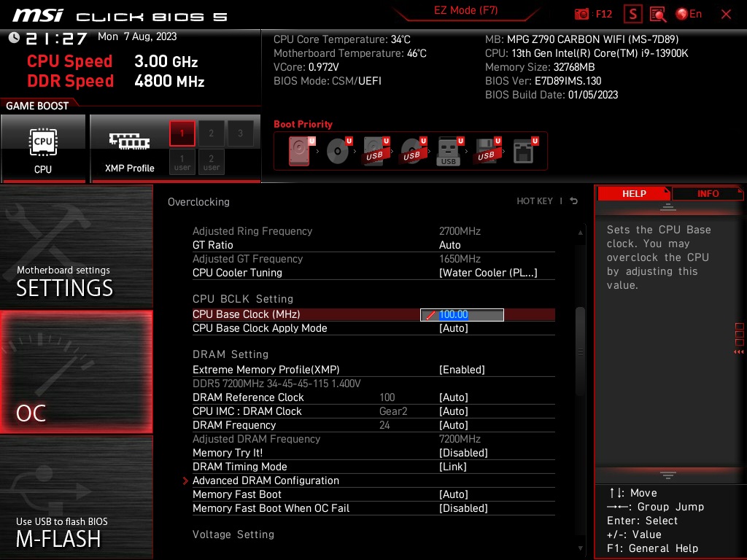This screenshot has width=747, height=560.
Task: Click the red side-panel collapse arrows
Action: click(739, 352)
